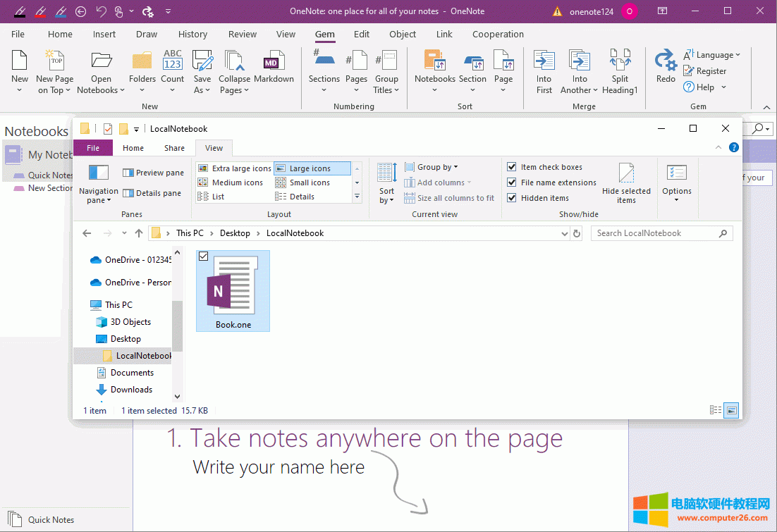777x532 pixels.
Task: Open the Group by dropdown
Action: pos(433,166)
